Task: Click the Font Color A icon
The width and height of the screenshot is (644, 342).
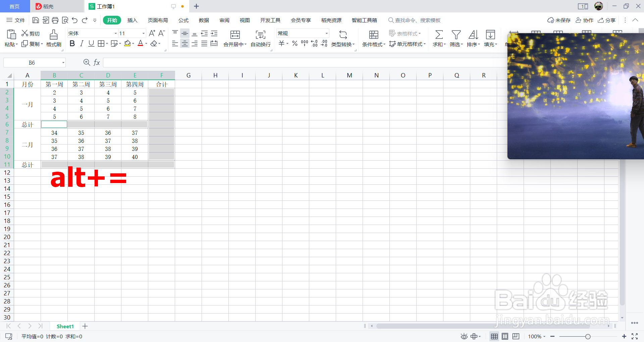Action: [x=141, y=44]
